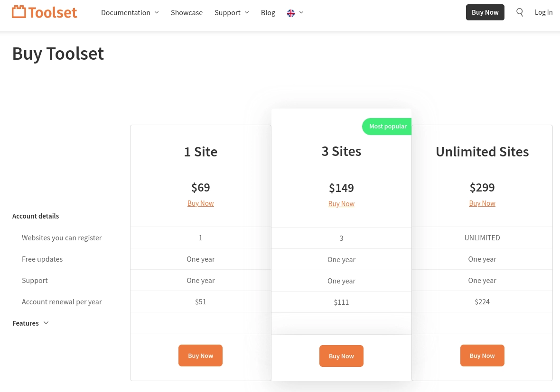Click the UNLIMITED websites cell

[482, 237]
